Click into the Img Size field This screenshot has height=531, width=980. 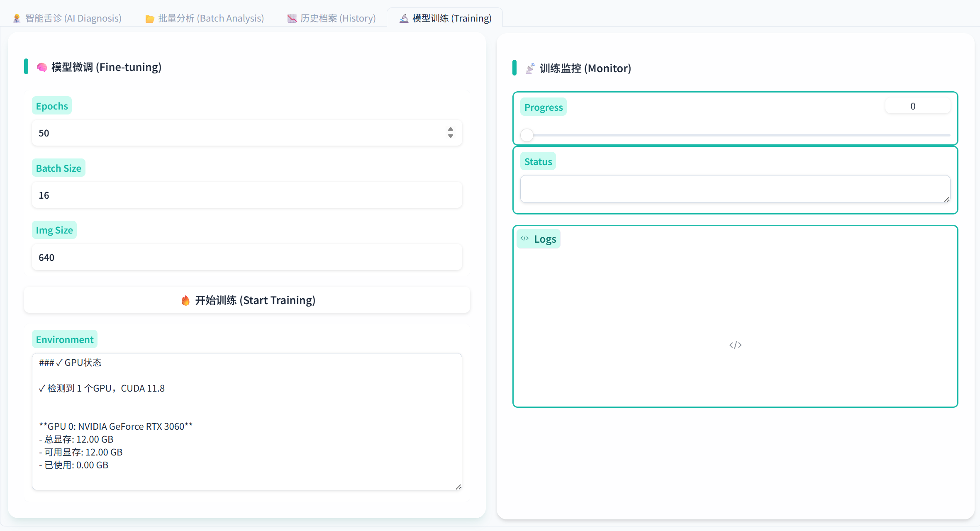point(247,257)
